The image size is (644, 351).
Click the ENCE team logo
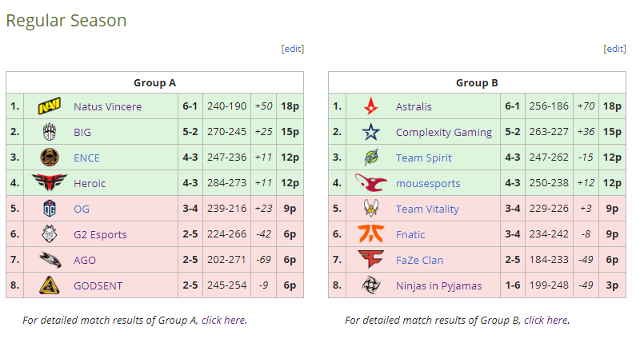pyautogui.click(x=50, y=158)
